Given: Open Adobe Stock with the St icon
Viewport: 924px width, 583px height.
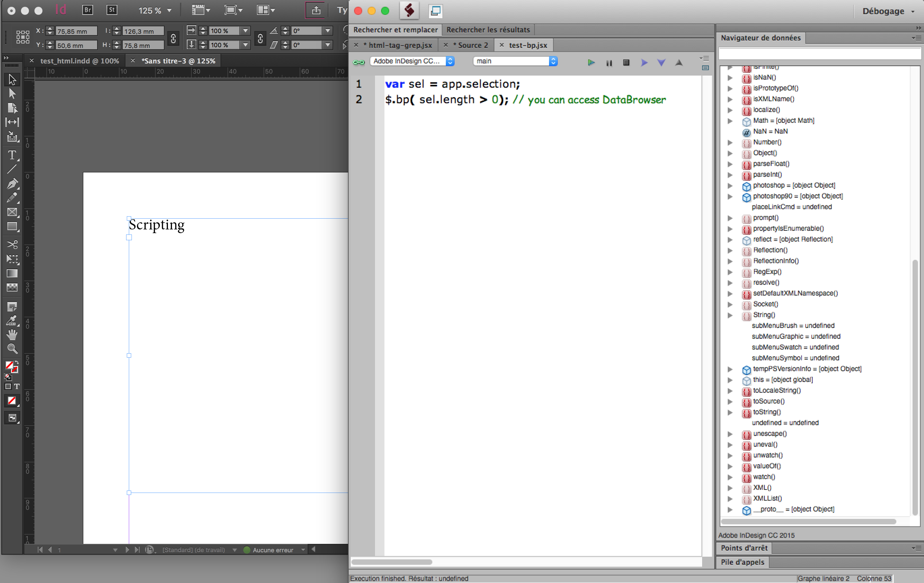Looking at the screenshot, I should (x=112, y=10).
